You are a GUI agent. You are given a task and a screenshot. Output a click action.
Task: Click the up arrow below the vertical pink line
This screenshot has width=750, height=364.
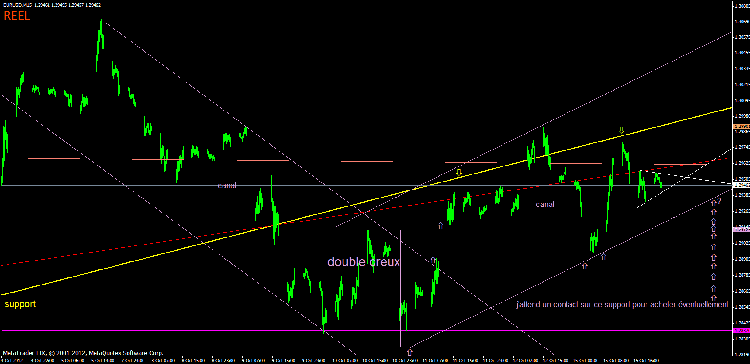[409, 353]
